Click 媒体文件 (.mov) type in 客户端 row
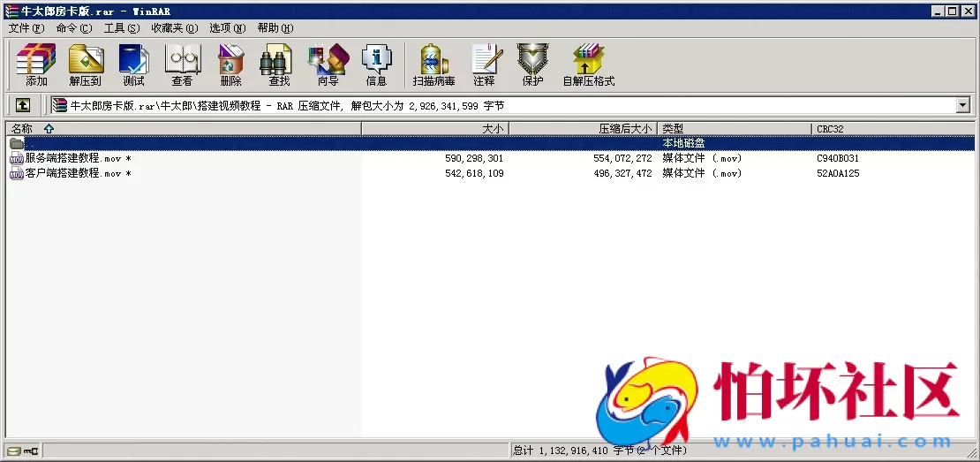 tap(702, 173)
